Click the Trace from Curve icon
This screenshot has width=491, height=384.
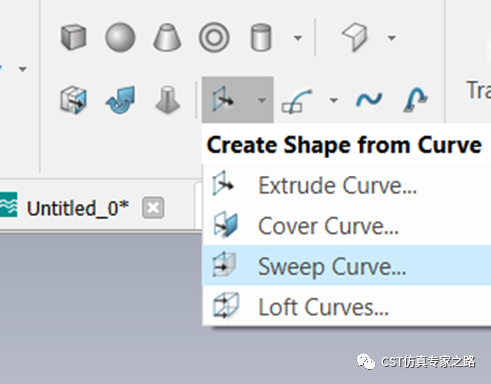[x=297, y=101]
